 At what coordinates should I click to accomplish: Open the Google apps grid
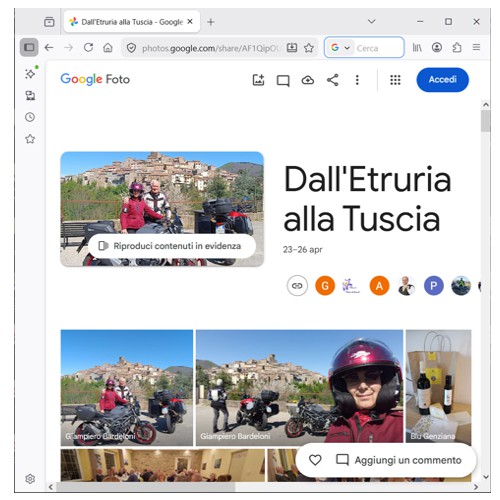(395, 80)
